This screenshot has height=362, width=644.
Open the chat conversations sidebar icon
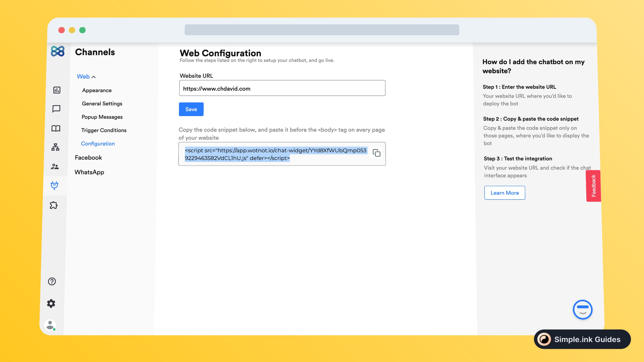(56, 109)
